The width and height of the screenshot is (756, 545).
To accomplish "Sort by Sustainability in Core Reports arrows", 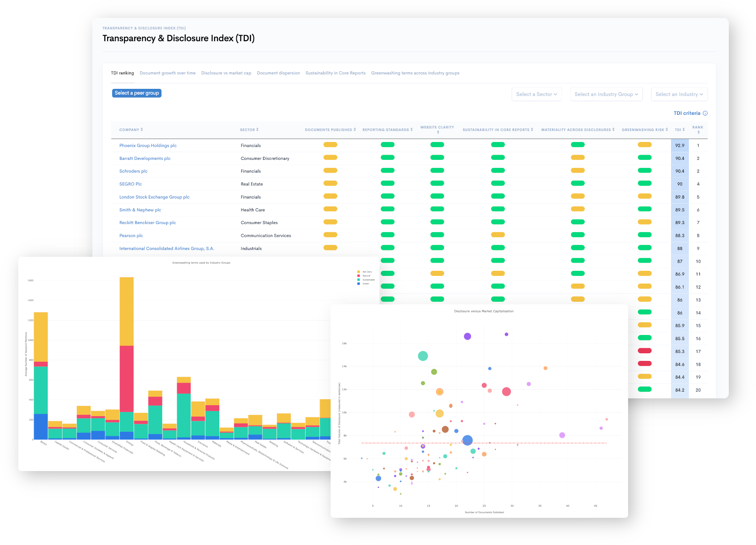I will tap(532, 130).
